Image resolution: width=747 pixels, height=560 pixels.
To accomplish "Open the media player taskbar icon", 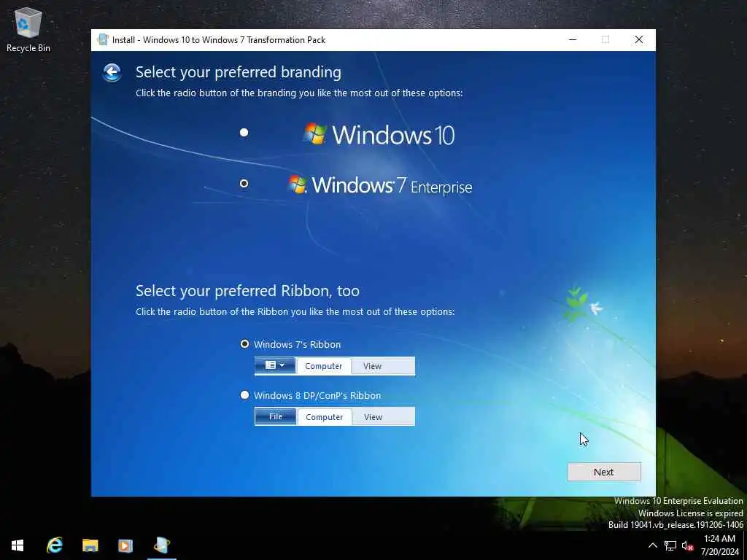I will 125,545.
